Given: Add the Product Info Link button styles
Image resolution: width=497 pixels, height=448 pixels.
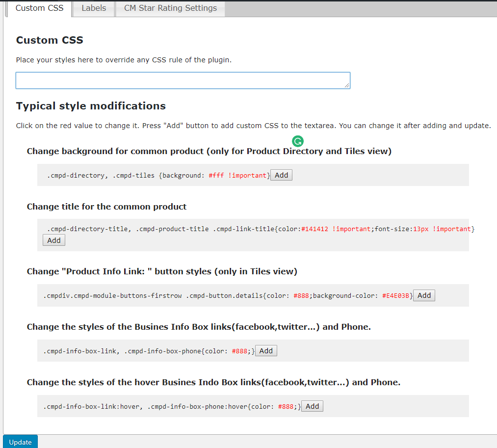Looking at the screenshot, I should pos(424,295).
